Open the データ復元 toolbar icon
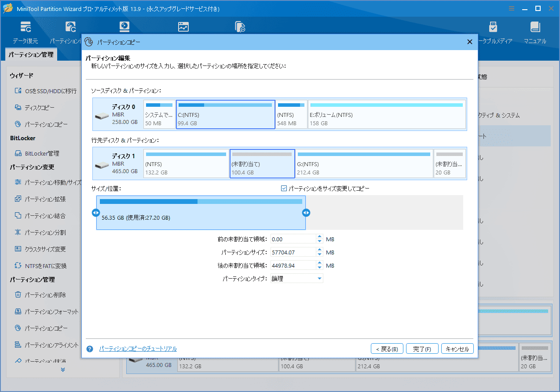560x392 pixels. [x=26, y=27]
